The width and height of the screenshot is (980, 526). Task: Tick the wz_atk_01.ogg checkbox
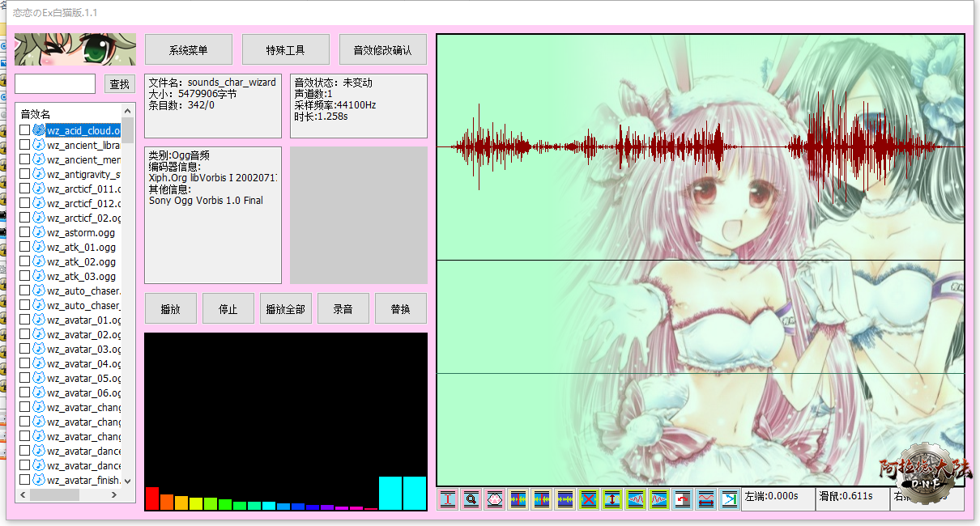point(24,247)
